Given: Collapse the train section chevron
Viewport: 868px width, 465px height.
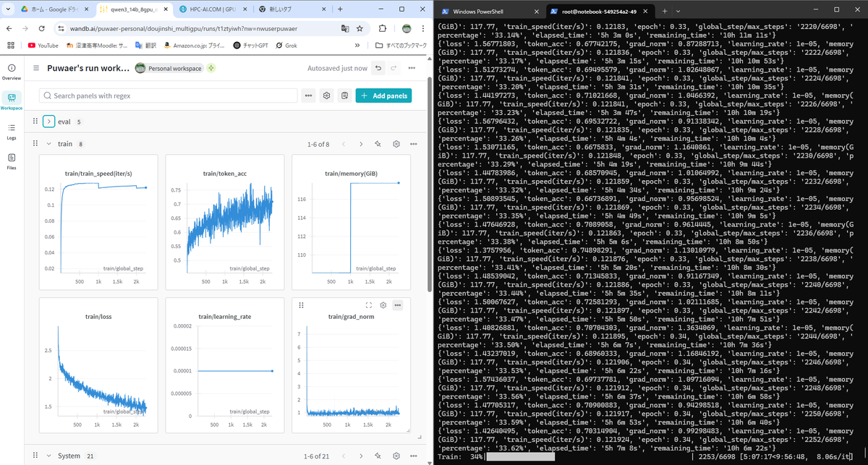Looking at the screenshot, I should point(48,144).
